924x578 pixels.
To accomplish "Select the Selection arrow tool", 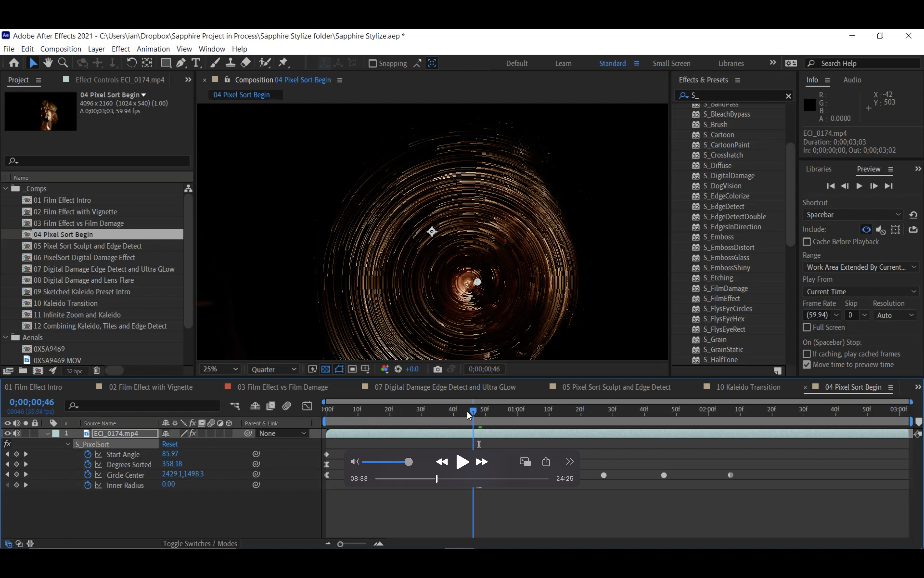I will pyautogui.click(x=33, y=63).
